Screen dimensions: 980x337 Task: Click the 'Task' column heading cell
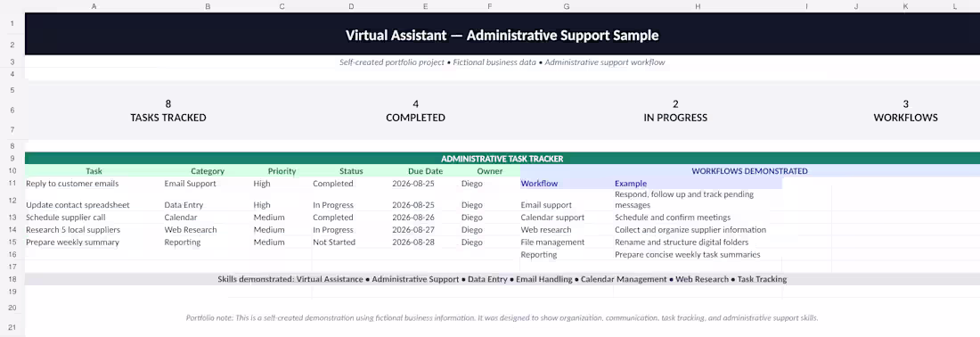(94, 170)
